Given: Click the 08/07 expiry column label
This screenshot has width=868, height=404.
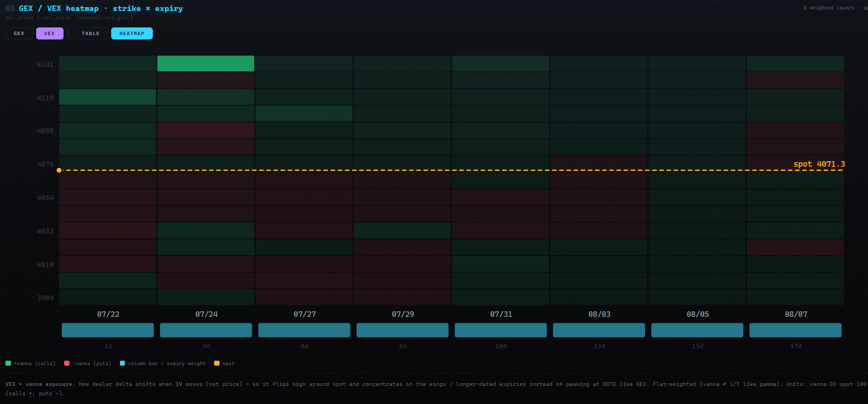Looking at the screenshot, I should (796, 314).
